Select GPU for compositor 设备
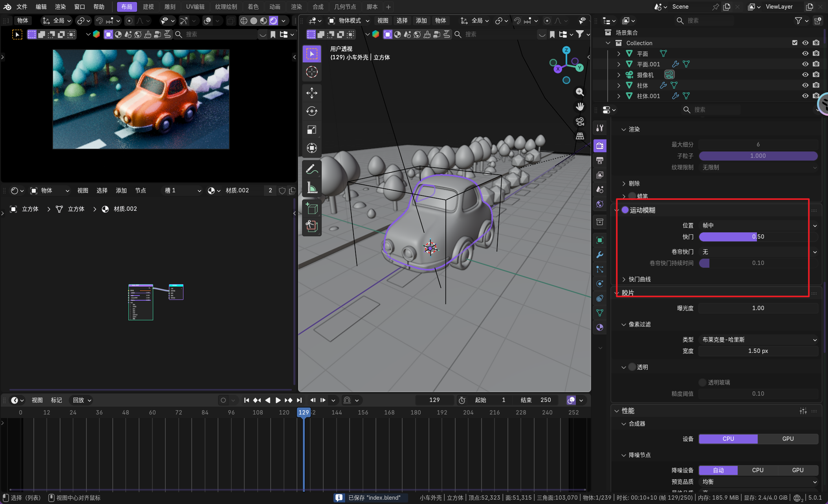Image resolution: width=828 pixels, height=504 pixels. [788, 439]
